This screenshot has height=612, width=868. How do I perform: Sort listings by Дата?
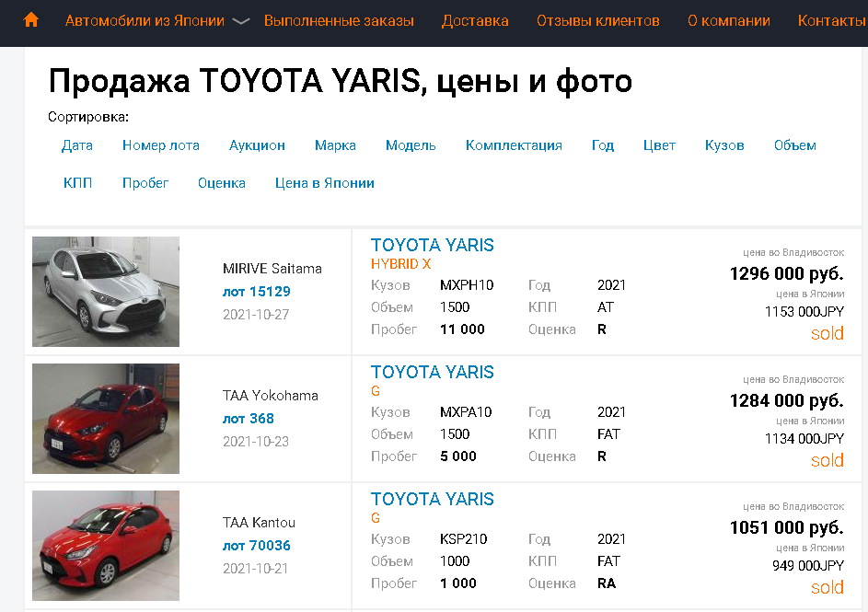pos(77,145)
